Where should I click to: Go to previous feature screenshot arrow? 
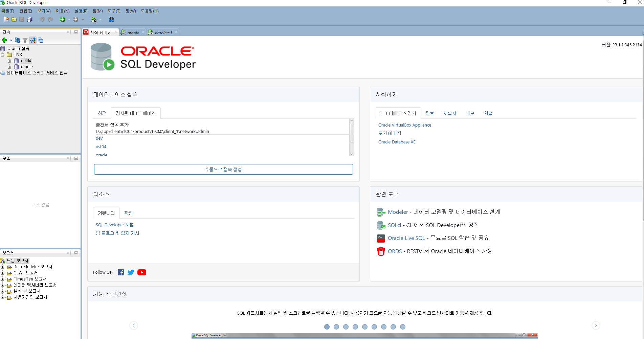tap(134, 325)
